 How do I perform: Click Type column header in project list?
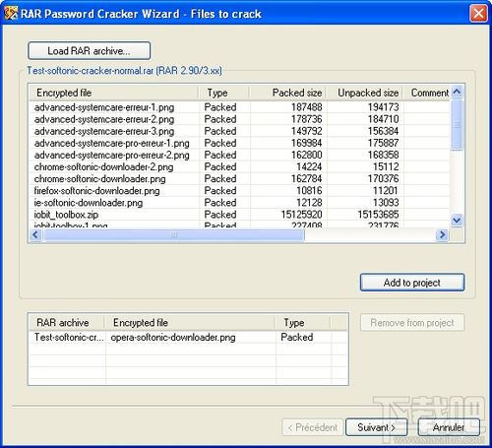tap(303, 323)
